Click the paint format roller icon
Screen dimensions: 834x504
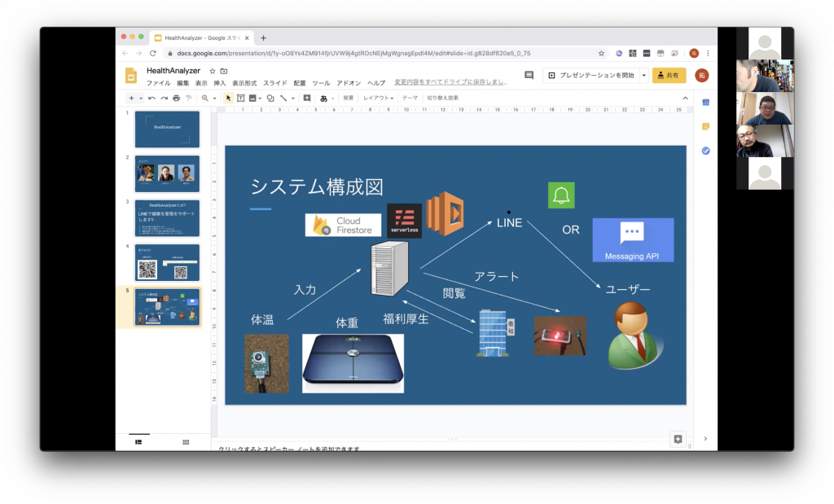pos(189,99)
